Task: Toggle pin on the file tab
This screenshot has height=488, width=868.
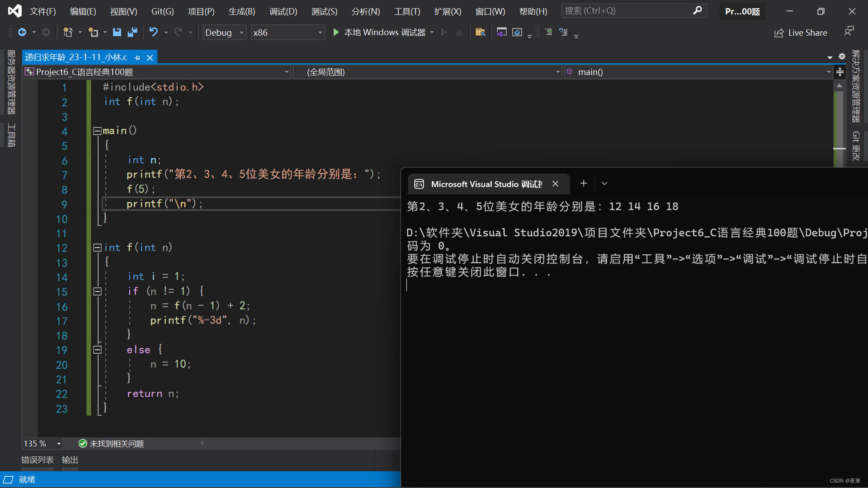Action: point(137,58)
